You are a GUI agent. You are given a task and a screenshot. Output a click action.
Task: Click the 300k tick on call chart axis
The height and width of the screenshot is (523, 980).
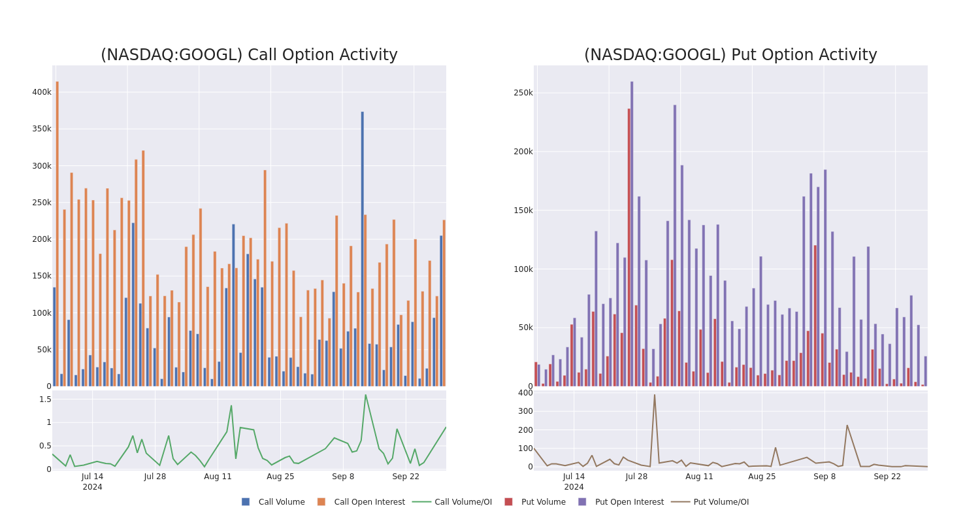(42, 166)
